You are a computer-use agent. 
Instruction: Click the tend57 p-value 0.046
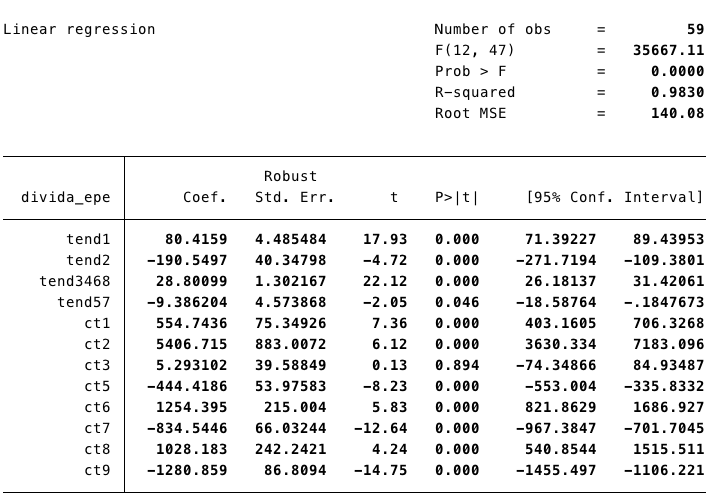457,302
